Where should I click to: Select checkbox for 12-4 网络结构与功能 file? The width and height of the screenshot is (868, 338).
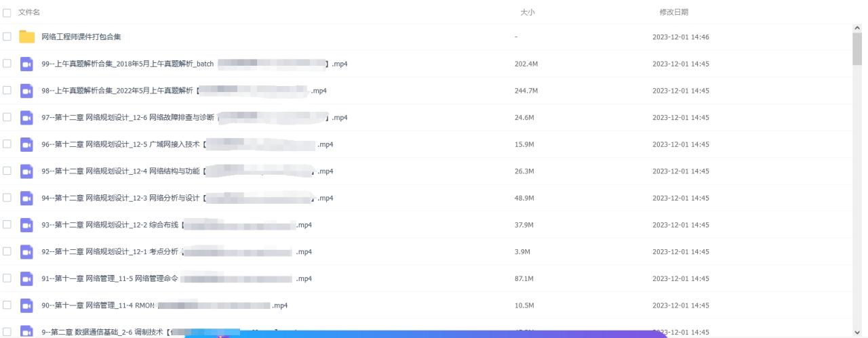click(x=7, y=171)
